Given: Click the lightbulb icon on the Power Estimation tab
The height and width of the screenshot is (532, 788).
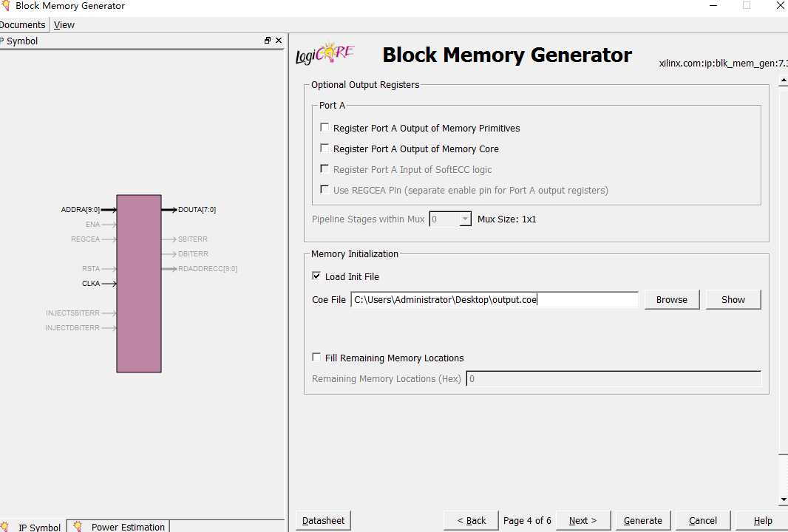Looking at the screenshot, I should tap(78, 526).
